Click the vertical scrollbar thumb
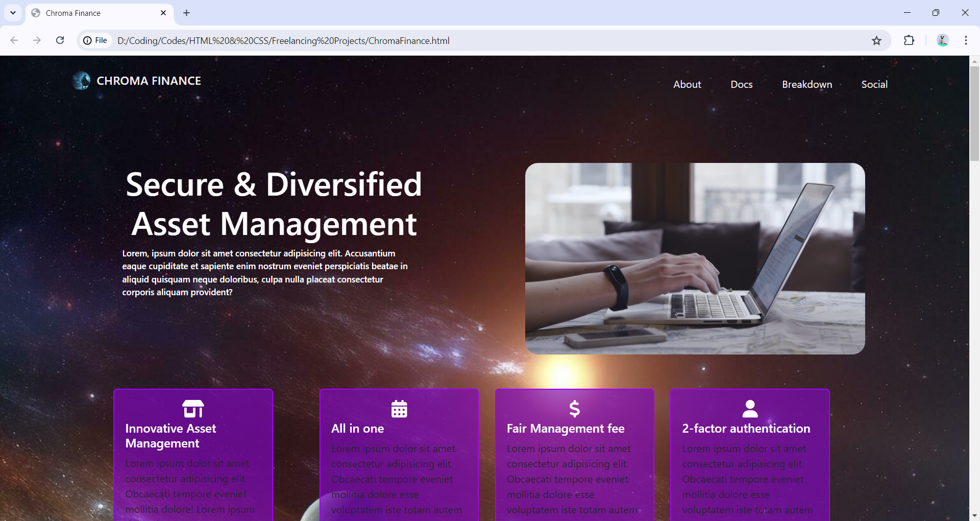The width and height of the screenshot is (980, 521). (x=974, y=113)
